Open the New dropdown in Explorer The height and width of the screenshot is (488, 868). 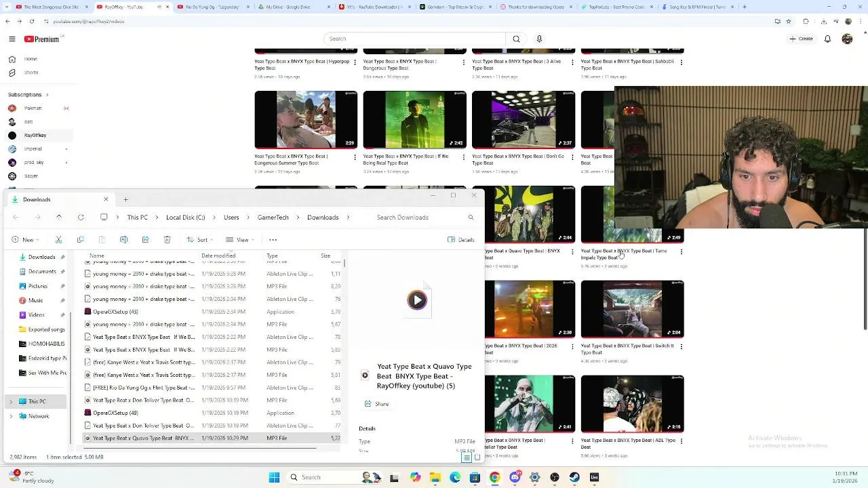[25, 240]
